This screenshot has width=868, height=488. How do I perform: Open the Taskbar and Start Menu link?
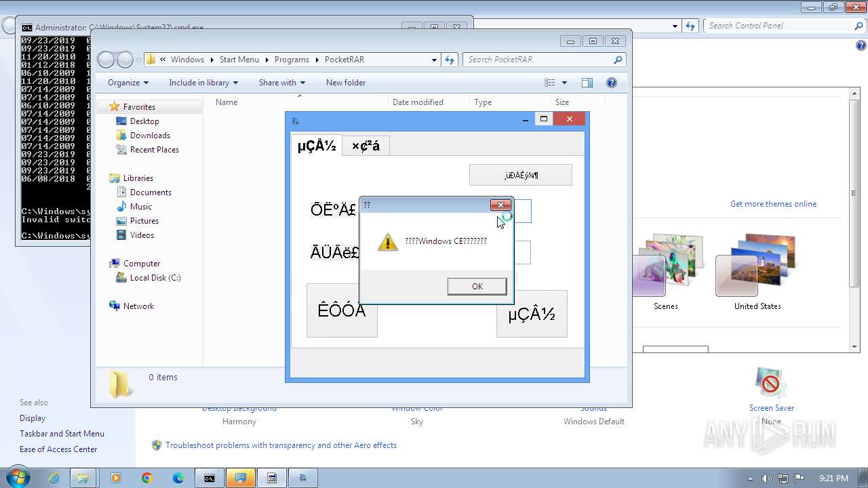point(62,434)
